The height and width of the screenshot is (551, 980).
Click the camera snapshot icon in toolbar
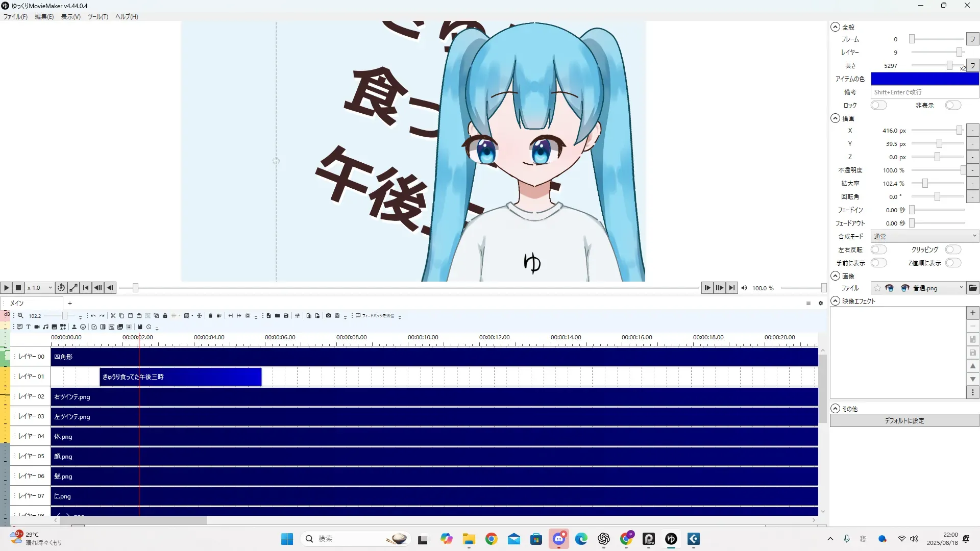[x=328, y=316]
